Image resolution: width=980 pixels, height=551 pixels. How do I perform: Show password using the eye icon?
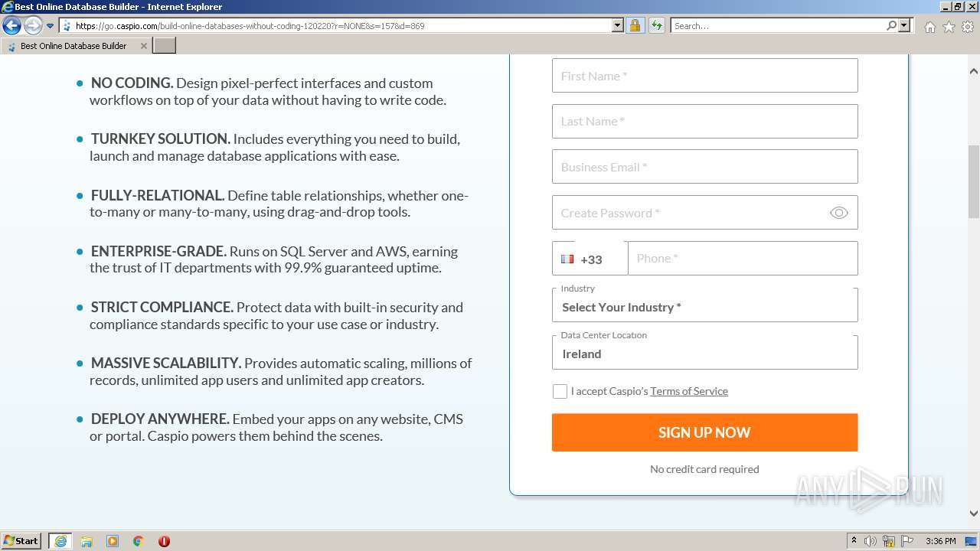point(838,213)
